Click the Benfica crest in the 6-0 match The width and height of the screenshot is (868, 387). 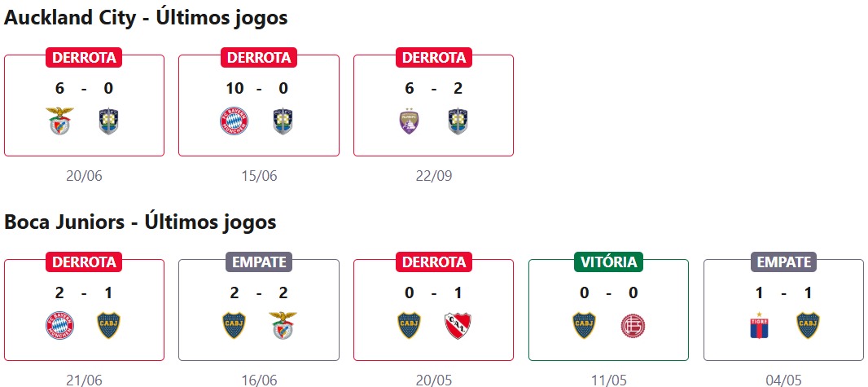point(60,121)
